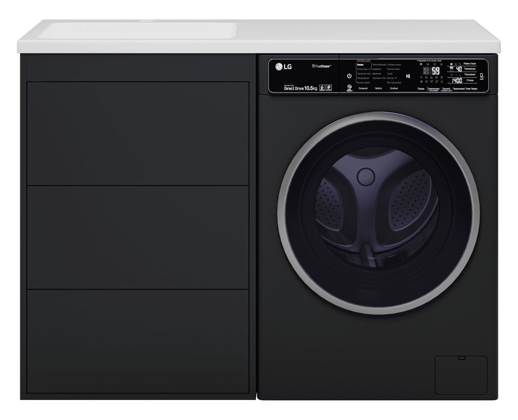Tap the Tag On phone icon
518x420 pixels.
click(x=481, y=76)
